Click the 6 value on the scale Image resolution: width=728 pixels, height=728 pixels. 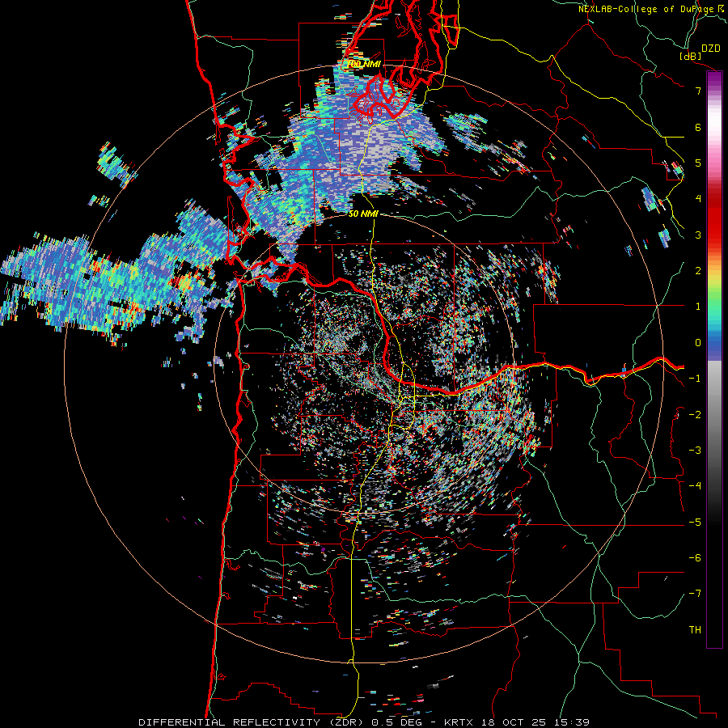point(698,127)
